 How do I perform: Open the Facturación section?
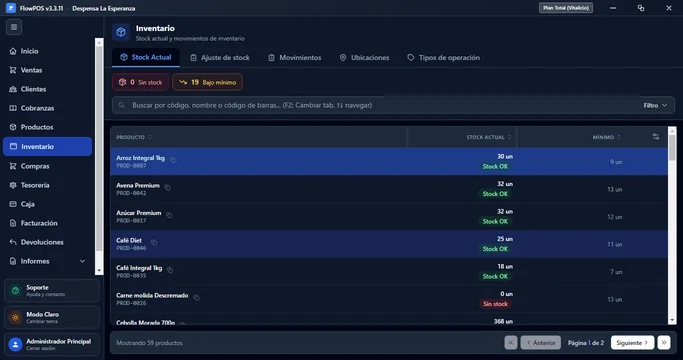point(47,223)
